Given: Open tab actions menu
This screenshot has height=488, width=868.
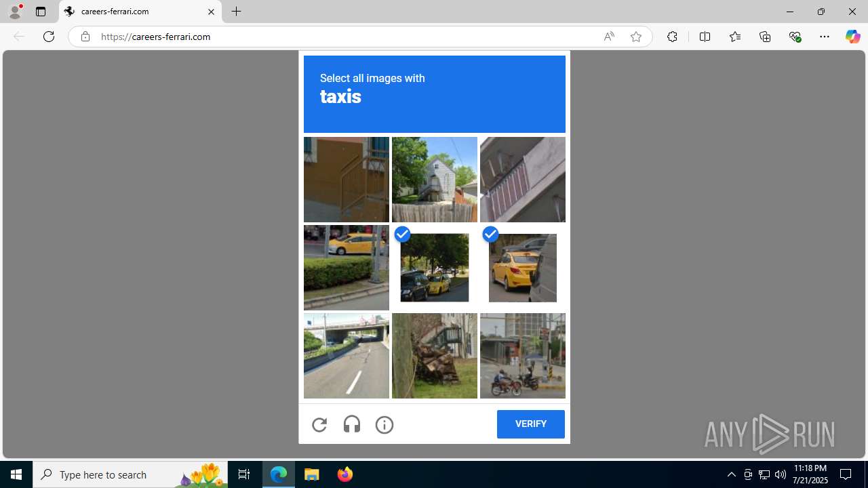Looking at the screenshot, I should click(x=41, y=12).
